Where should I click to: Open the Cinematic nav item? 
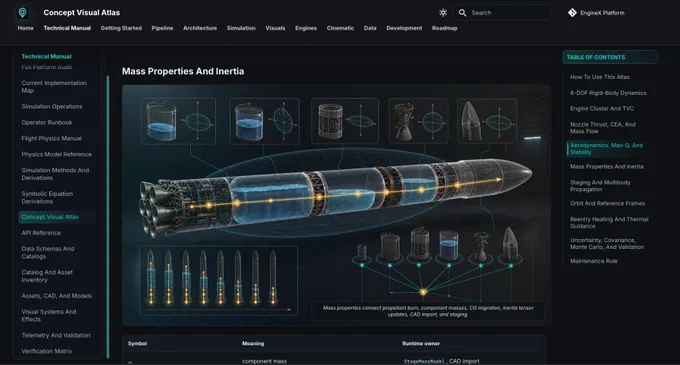coord(340,28)
